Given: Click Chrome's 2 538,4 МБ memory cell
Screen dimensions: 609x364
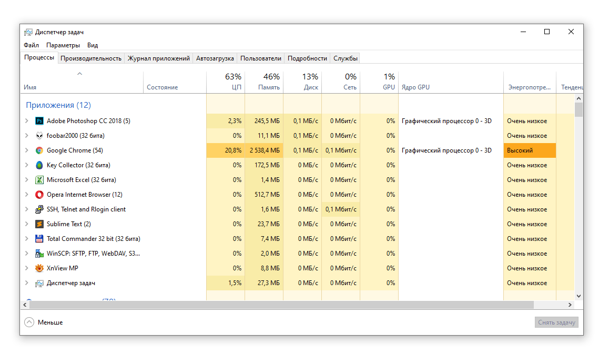Looking at the screenshot, I should tap(264, 150).
